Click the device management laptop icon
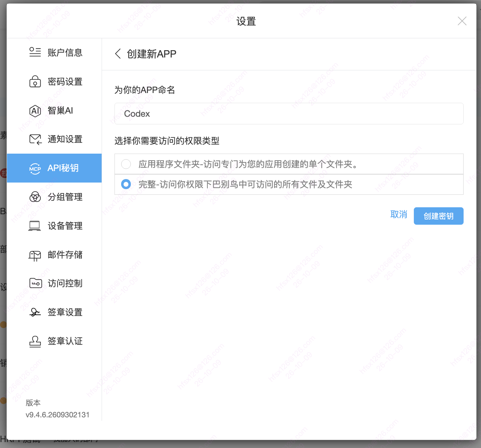481x448 pixels. coord(35,226)
